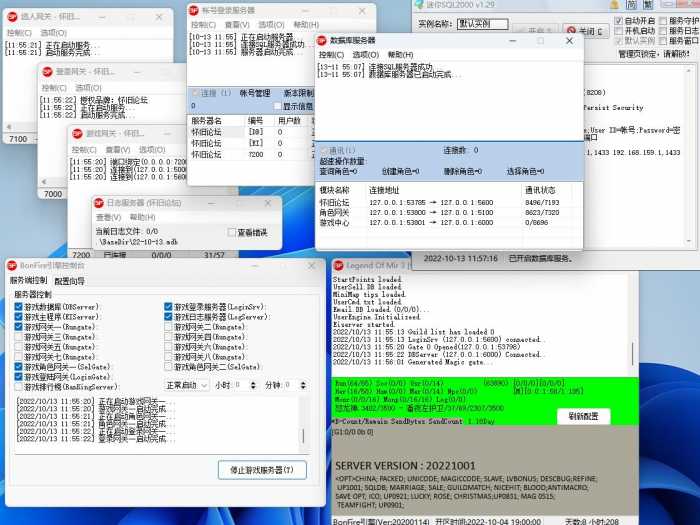Image resolution: width=700 pixels, height=525 pixels.
Task: Open 选项(O) menu in game gateway window
Action: pos(152,150)
